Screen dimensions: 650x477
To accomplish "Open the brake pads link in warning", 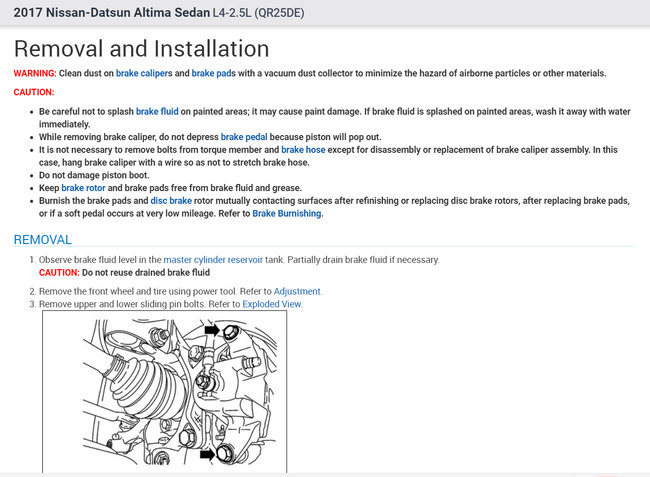I will 213,73.
